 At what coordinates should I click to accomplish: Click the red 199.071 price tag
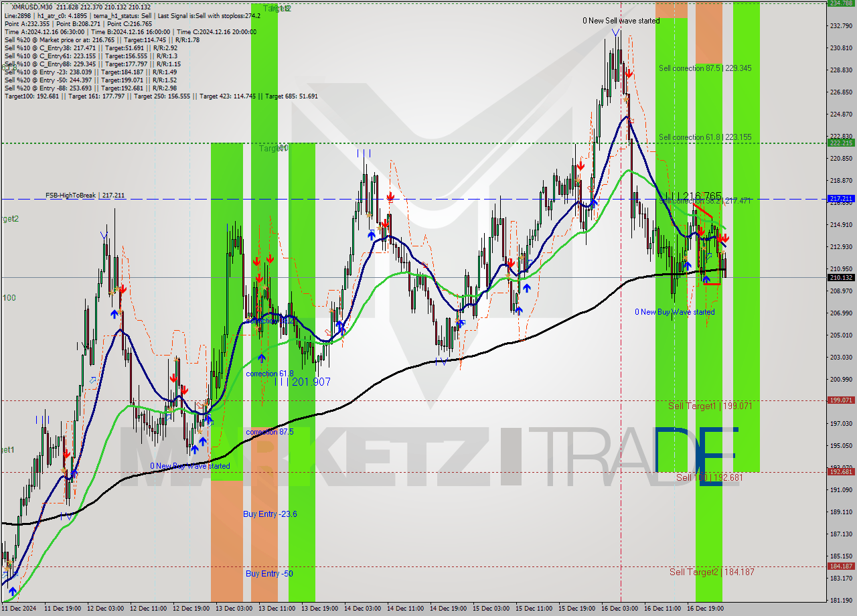click(x=841, y=400)
